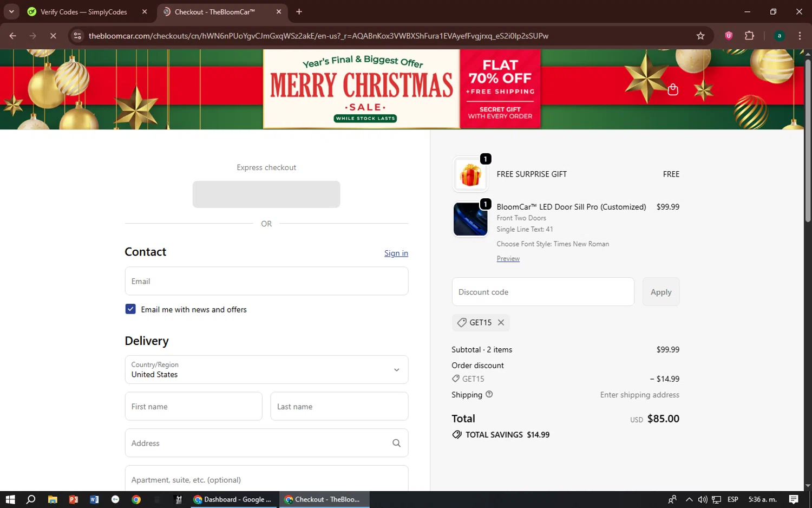Open Google Chrome taskbar icon
The image size is (812, 508).
tap(136, 499)
